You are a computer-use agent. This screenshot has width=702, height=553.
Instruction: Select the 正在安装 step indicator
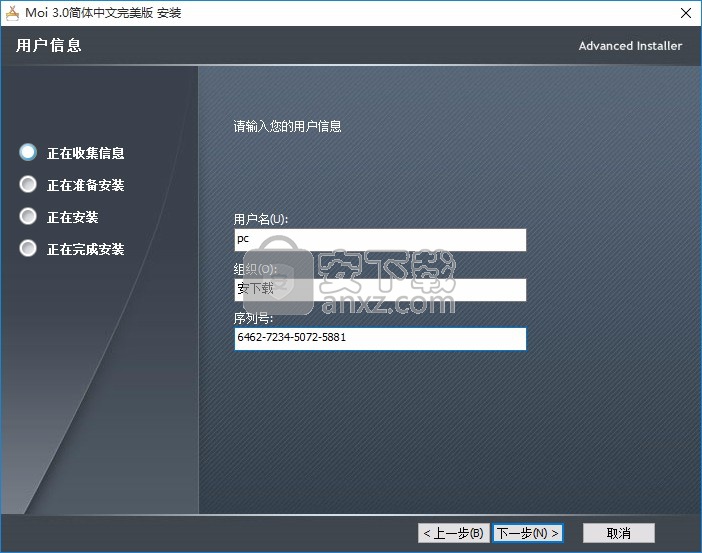(x=28, y=216)
